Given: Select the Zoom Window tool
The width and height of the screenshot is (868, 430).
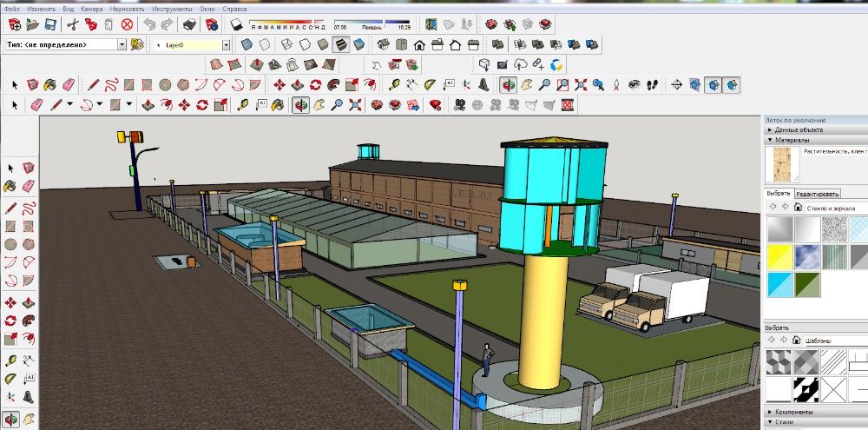Looking at the screenshot, I should coord(562,85).
